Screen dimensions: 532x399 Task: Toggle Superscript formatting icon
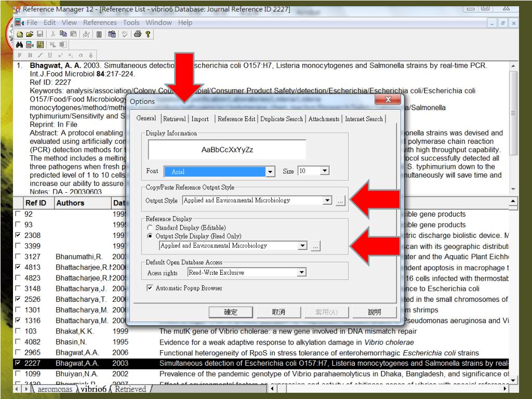(x=60, y=55)
